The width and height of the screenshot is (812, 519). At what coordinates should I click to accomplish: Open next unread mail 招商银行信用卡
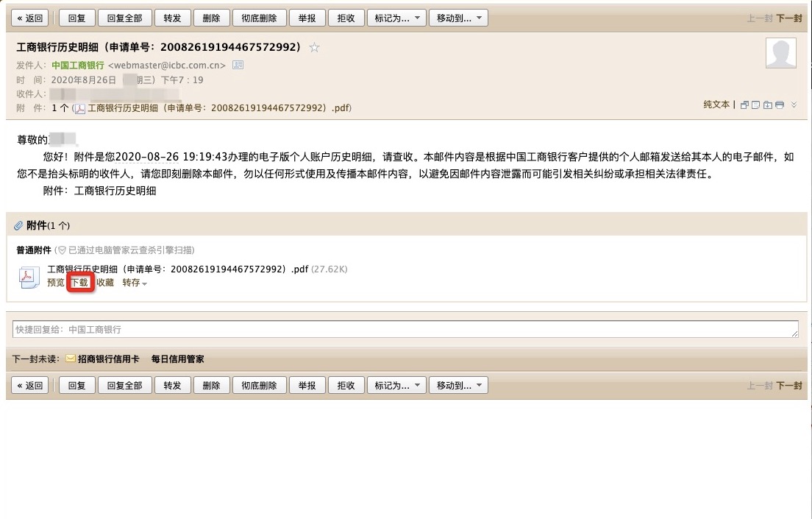(108, 359)
